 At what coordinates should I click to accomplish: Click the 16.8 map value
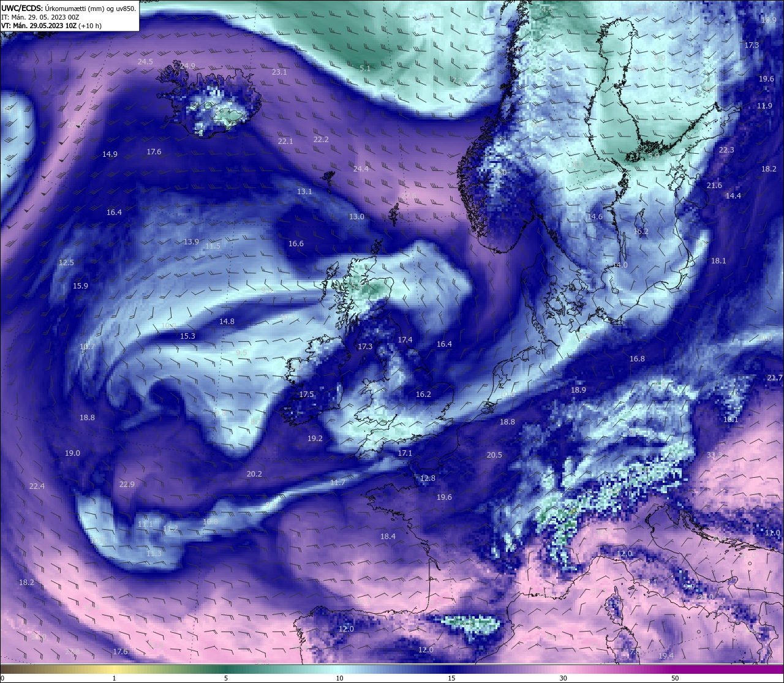pos(637,358)
